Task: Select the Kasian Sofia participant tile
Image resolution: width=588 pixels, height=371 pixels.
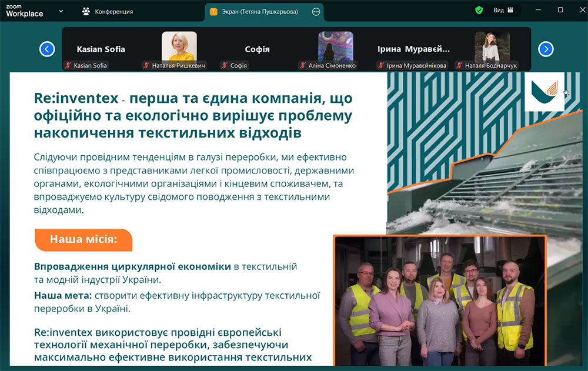Action: [x=101, y=49]
